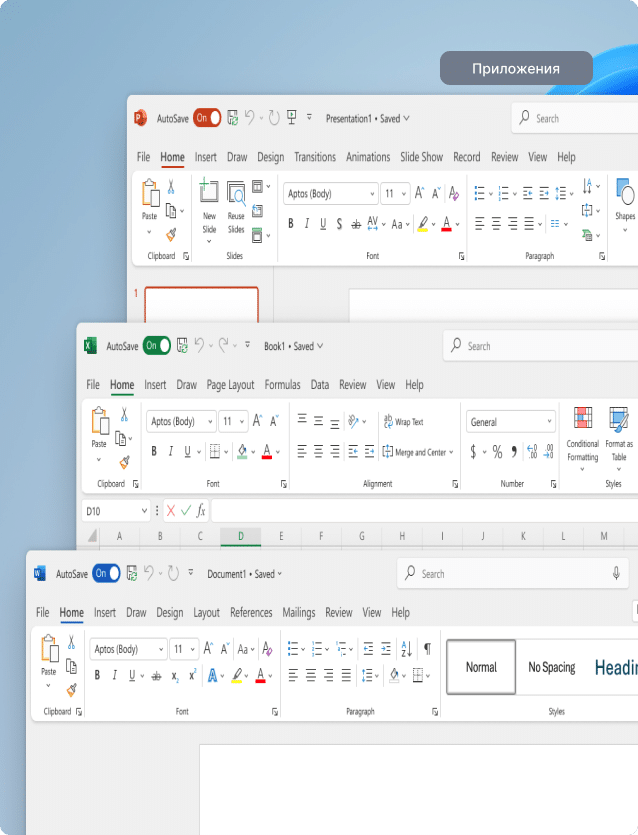Apply Normal style in Word

481,667
